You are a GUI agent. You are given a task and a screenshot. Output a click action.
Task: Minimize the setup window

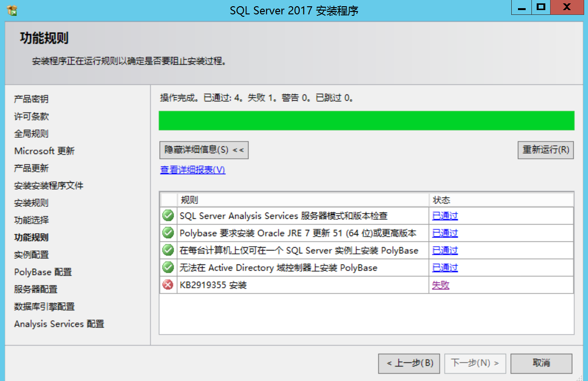(x=522, y=7)
